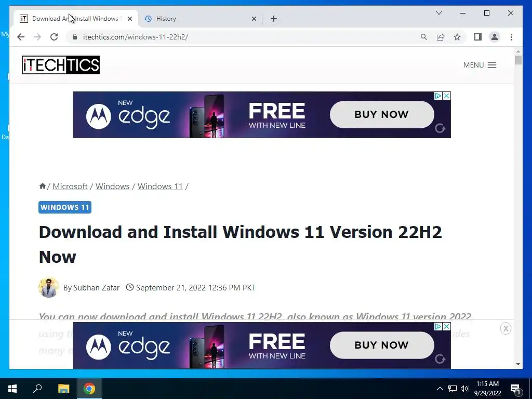
Task: Switch to the History tab
Action: (x=200, y=19)
